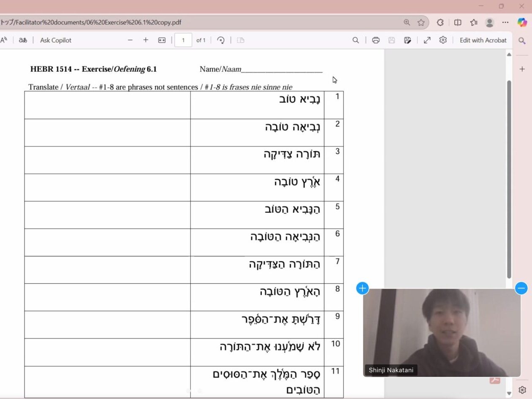Click Edit with Acrobat
Viewport: 532px width, 399px height.
click(x=483, y=40)
